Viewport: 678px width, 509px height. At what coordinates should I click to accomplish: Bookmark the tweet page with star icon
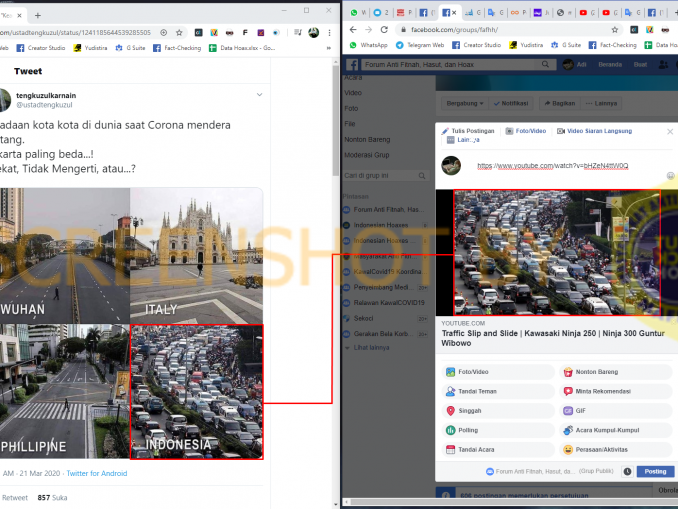179,32
